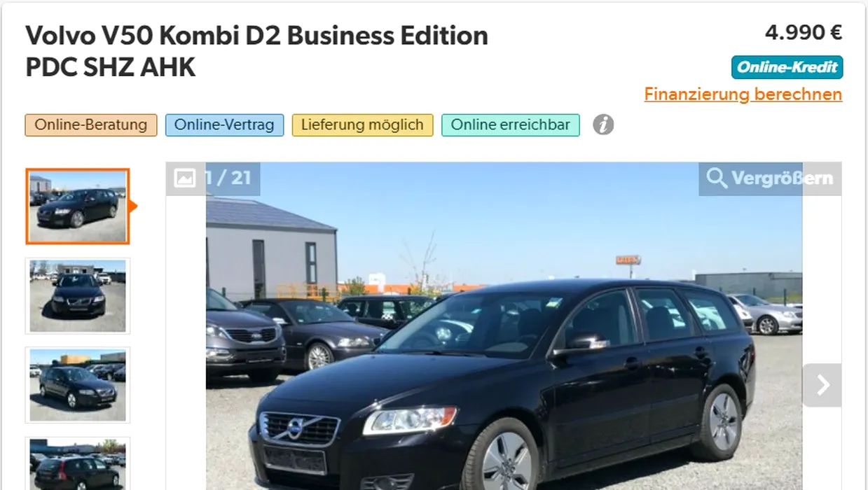Select the first highlighted car thumbnail

78,206
